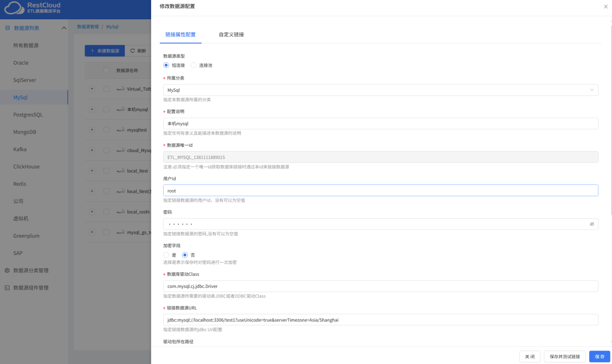Screen dimensions: 612x364
Task: Select 连接池 radio option
Action: click(194, 65)
